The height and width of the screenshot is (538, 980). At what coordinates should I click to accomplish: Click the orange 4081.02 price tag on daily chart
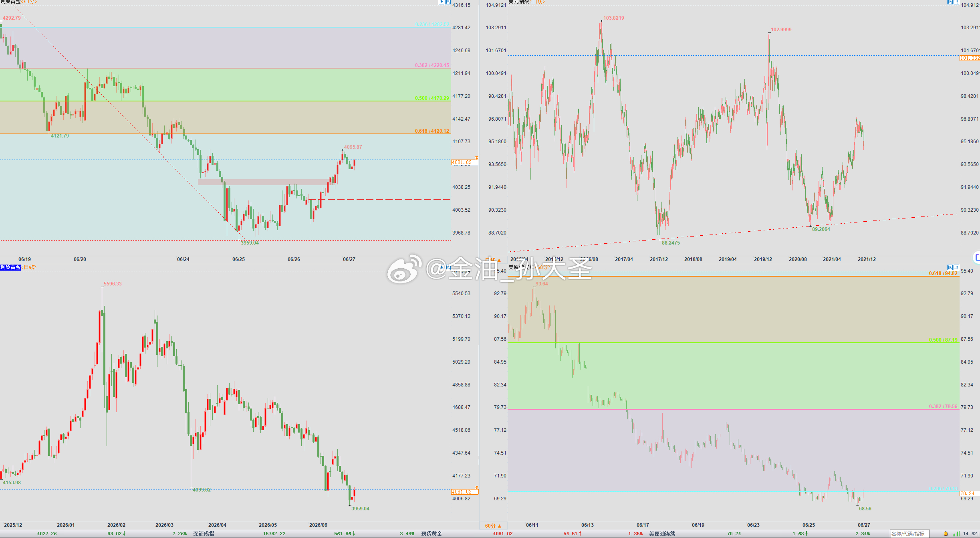pos(465,492)
